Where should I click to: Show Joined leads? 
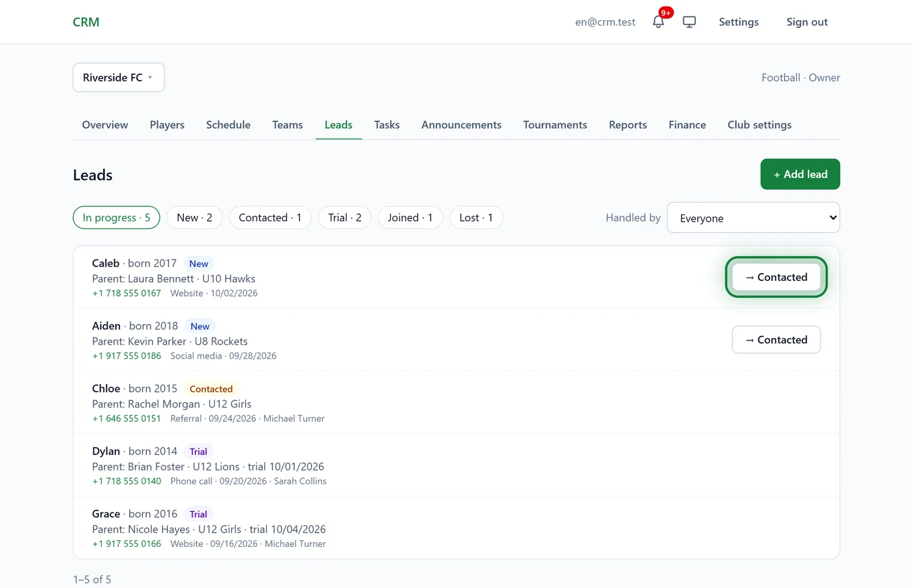click(x=410, y=218)
